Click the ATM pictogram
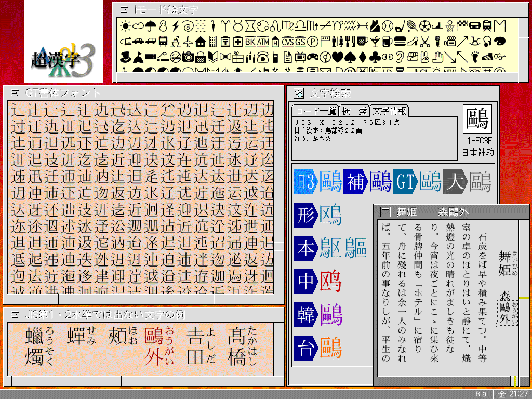Viewport: 532px width, 399px height. [263, 42]
